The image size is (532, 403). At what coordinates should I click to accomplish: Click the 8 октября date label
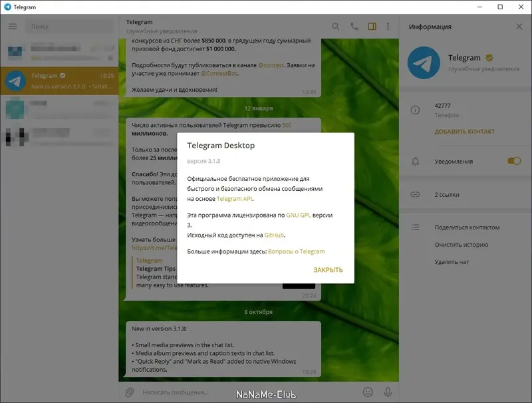259,312
